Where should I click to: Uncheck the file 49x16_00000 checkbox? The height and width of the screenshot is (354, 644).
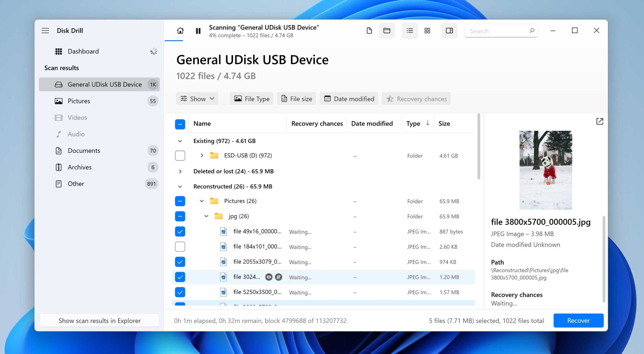tap(180, 231)
